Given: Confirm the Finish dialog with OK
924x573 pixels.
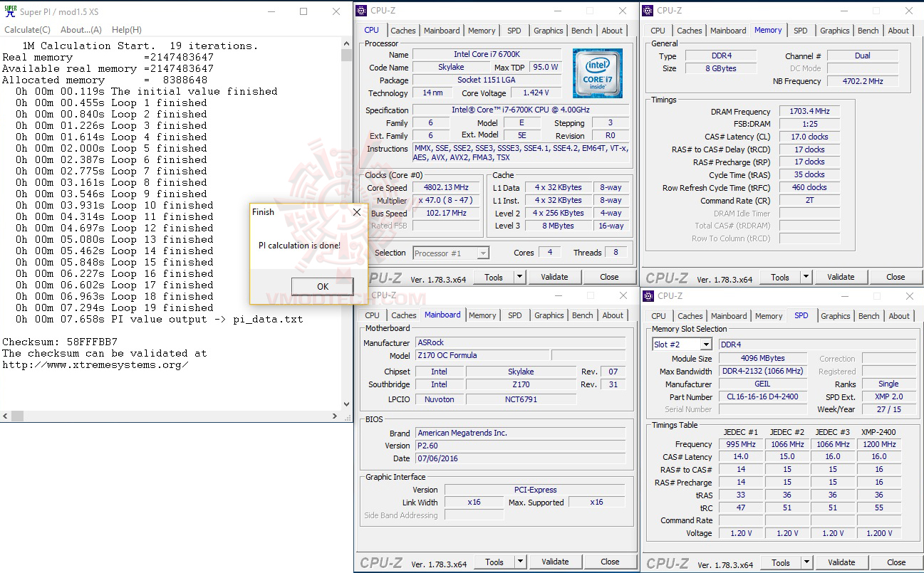Looking at the screenshot, I should [x=323, y=286].
